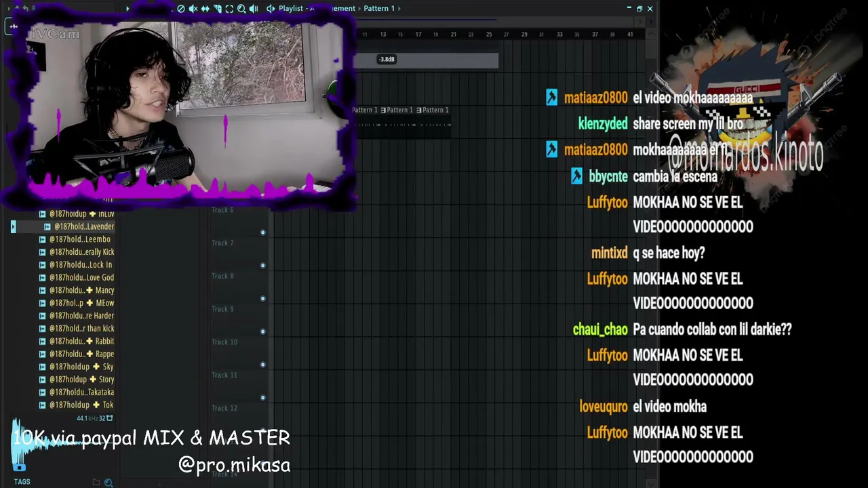Click the '44.1kHz 32' sample info text

click(x=91, y=418)
